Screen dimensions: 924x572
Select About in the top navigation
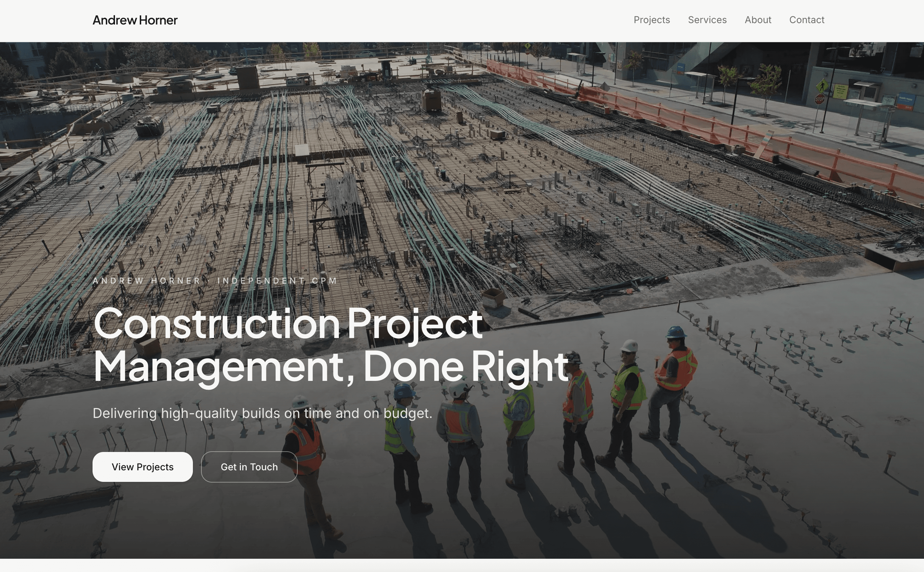click(758, 20)
